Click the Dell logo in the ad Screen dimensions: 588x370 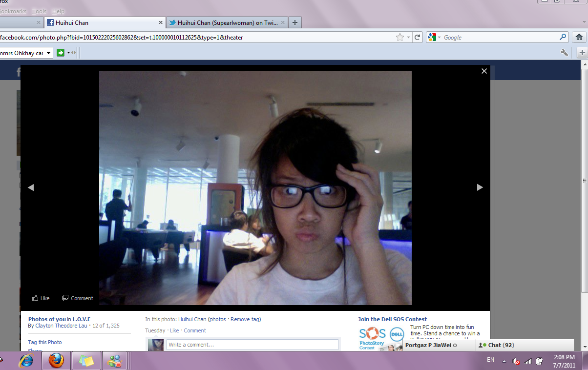[x=397, y=334]
